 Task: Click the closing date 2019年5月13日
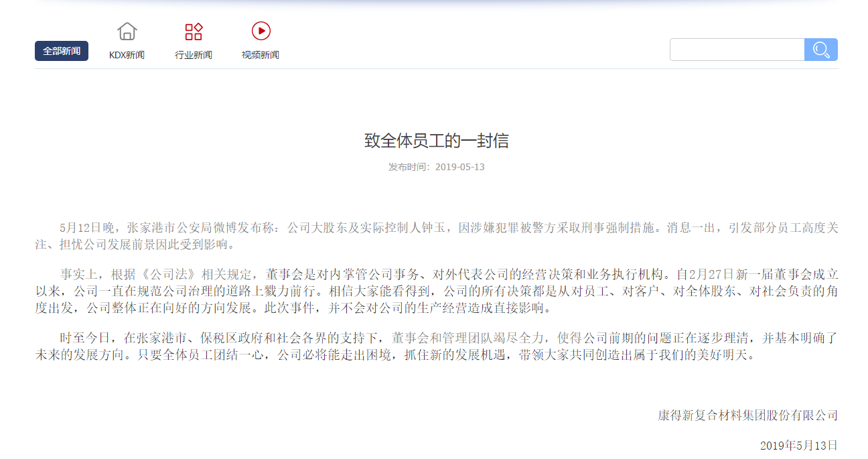(x=798, y=444)
